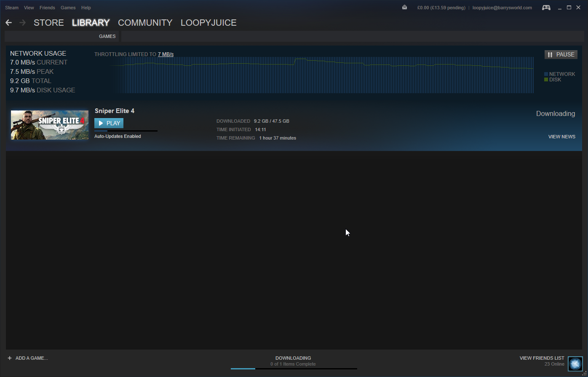Click the NETWORK legend blue swatch
Image resolution: width=588 pixels, height=377 pixels.
(546, 74)
